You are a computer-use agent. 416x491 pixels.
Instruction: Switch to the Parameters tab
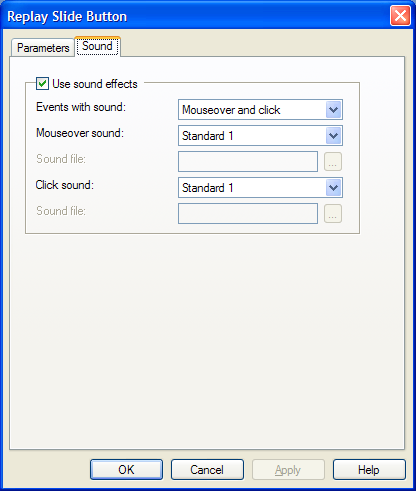43,48
